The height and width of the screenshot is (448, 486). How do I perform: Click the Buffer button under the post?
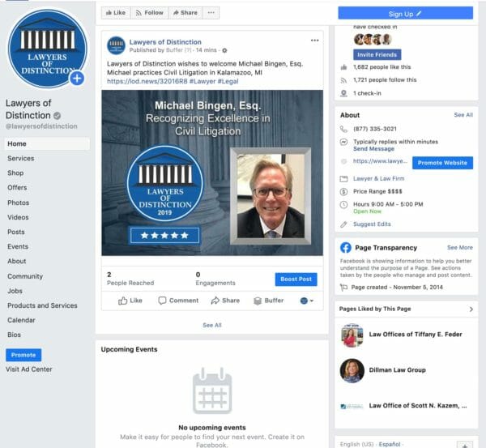point(268,301)
